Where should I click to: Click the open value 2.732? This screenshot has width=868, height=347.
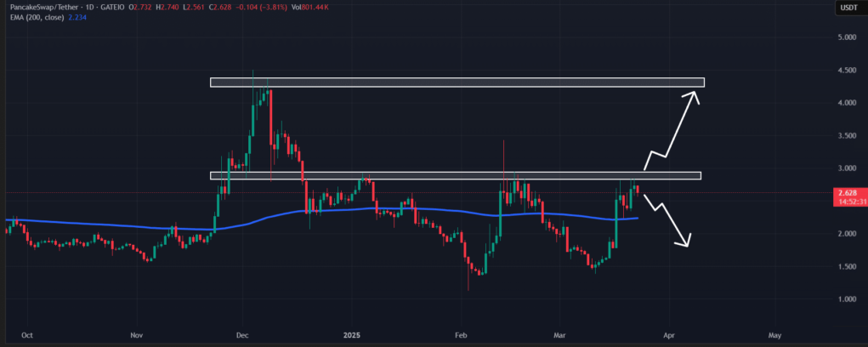(143, 9)
